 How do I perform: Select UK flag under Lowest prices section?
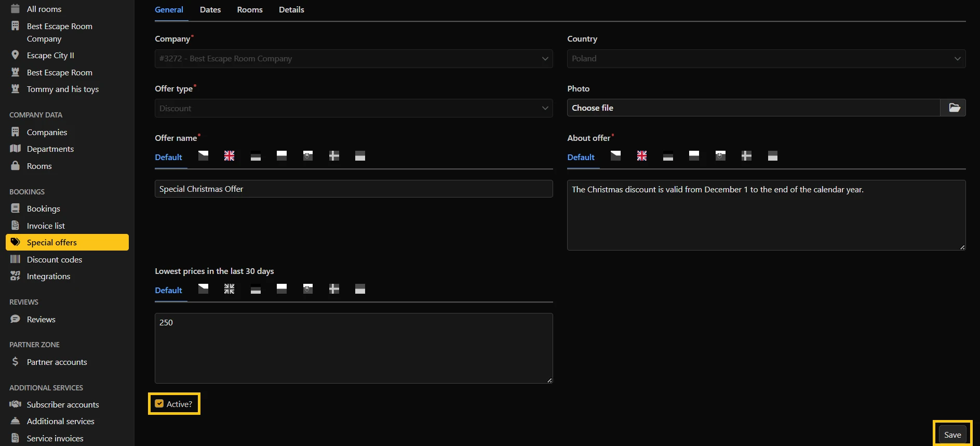coord(229,289)
